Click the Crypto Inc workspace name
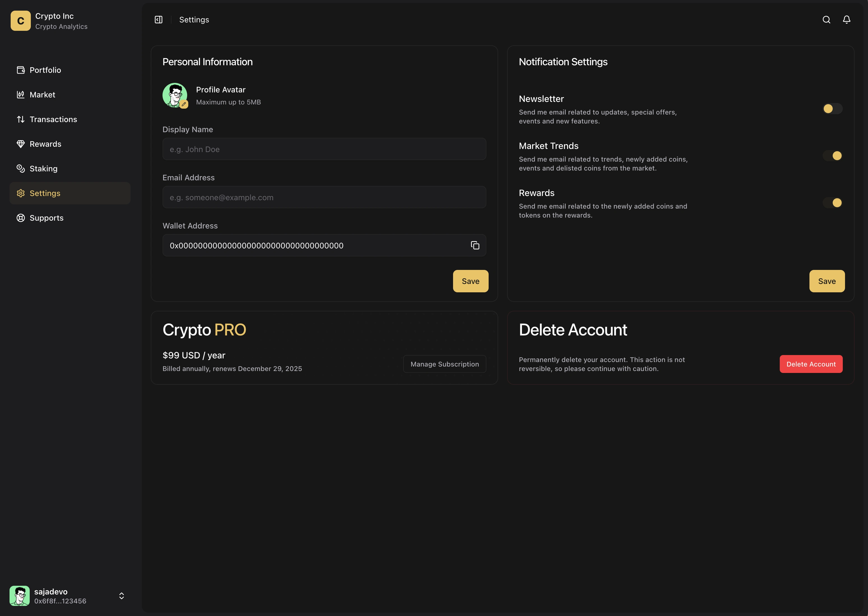 click(x=54, y=16)
